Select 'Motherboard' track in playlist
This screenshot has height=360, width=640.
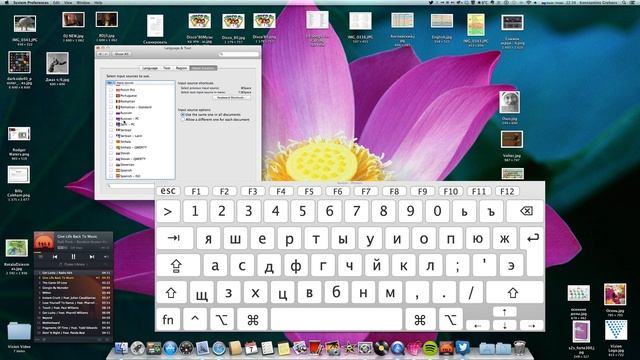pyautogui.click(x=73, y=322)
